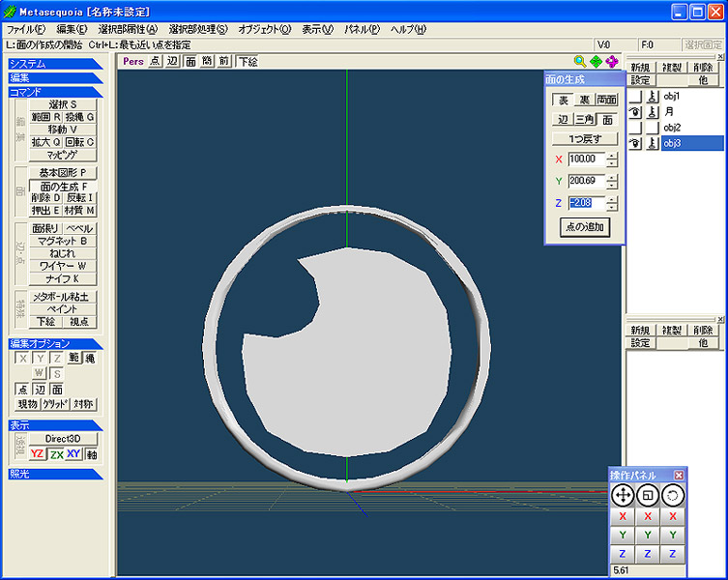Toggle 前 front-only display in viewport header
The height and width of the screenshot is (580, 728).
(x=224, y=61)
